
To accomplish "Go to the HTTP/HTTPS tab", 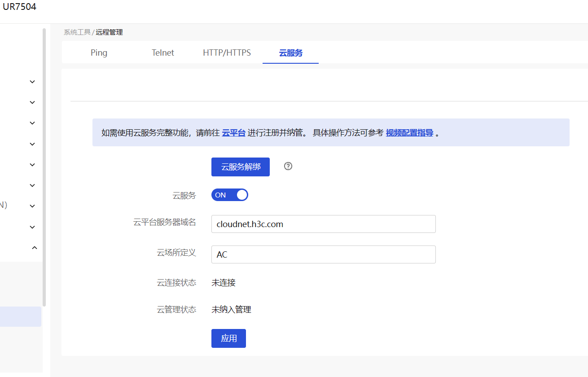I will (227, 53).
